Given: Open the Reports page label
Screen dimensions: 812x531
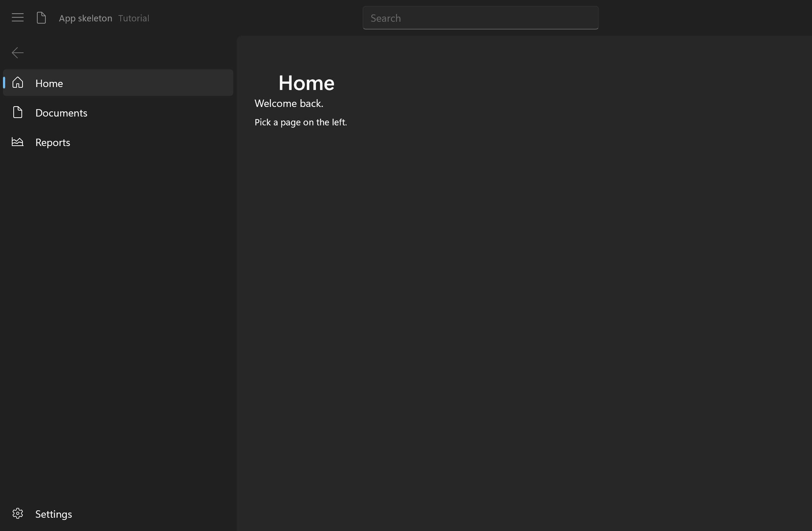Looking at the screenshot, I should tap(53, 143).
